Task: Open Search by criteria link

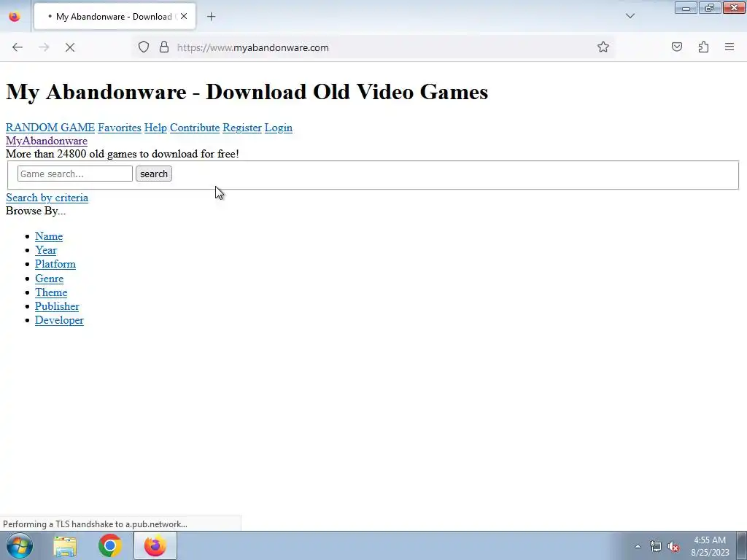Action: [47, 198]
